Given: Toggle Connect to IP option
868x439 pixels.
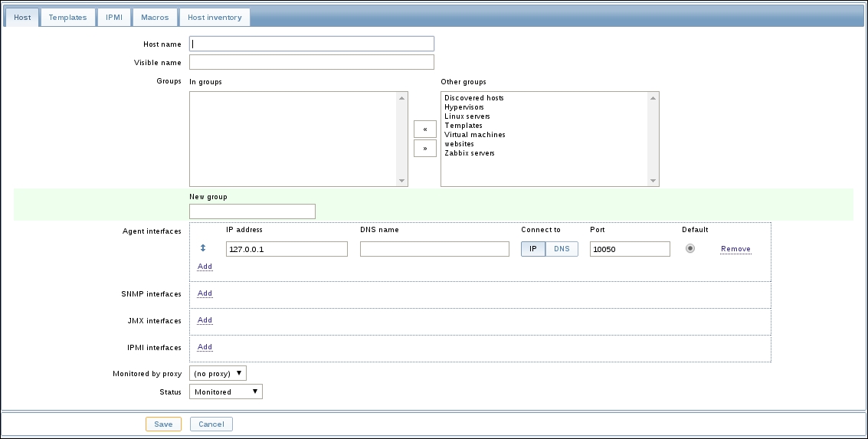Looking at the screenshot, I should tap(533, 249).
